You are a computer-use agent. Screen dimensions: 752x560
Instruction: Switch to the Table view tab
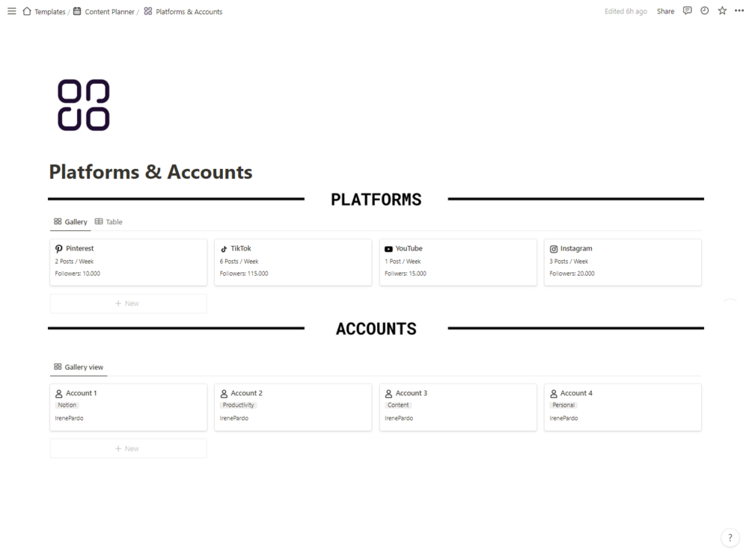pyautogui.click(x=108, y=222)
